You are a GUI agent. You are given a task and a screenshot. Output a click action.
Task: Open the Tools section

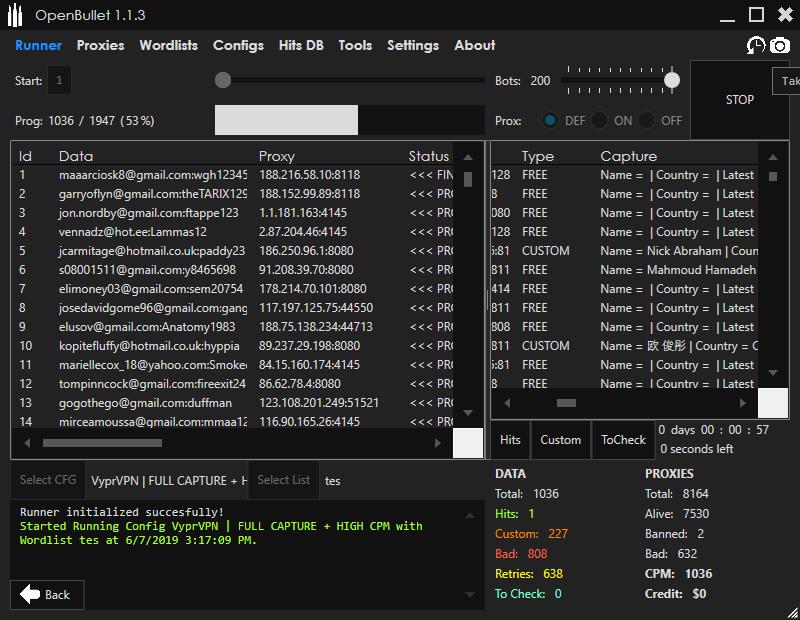tap(355, 45)
